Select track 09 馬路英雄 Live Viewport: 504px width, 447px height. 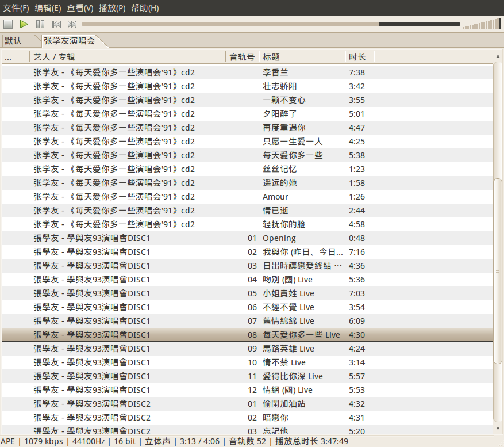pos(247,349)
